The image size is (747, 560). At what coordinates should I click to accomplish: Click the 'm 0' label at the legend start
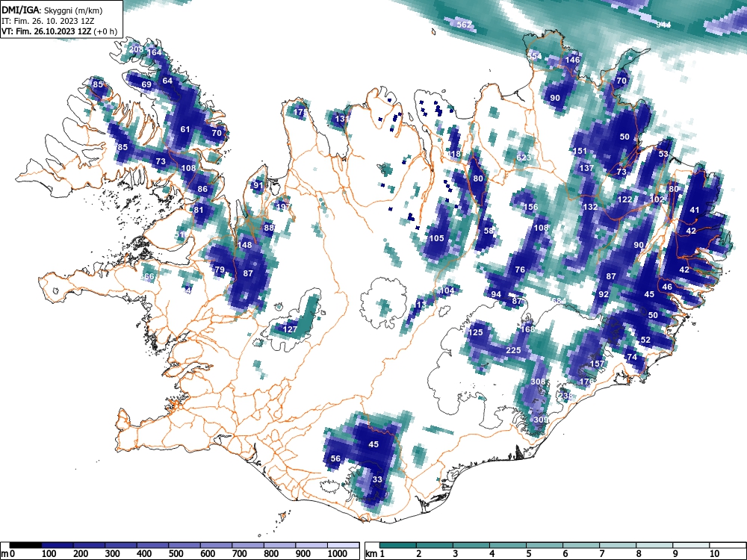pyautogui.click(x=8, y=553)
